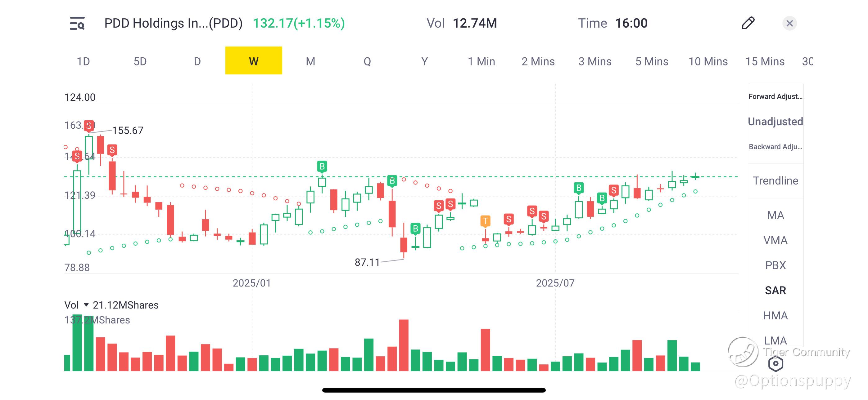Tap the pencil drawing tool icon
This screenshot has height=400, width=868.
pyautogui.click(x=748, y=23)
